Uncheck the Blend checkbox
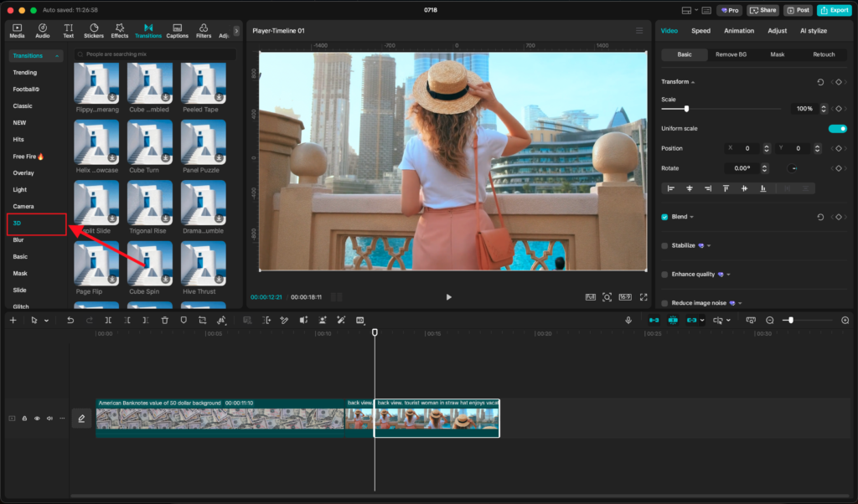Viewport: 858px width, 504px height. 664,217
